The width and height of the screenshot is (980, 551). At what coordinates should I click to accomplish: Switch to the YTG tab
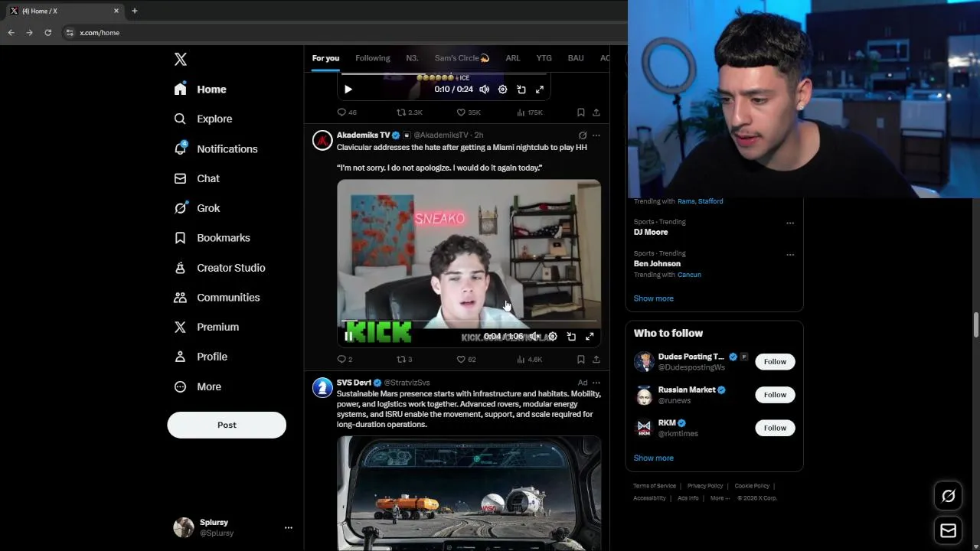click(x=544, y=58)
